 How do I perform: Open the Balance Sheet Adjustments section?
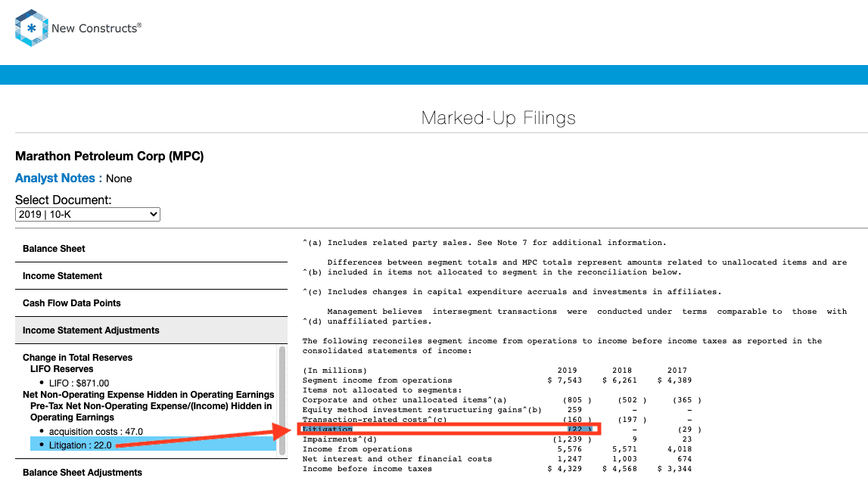151,473
